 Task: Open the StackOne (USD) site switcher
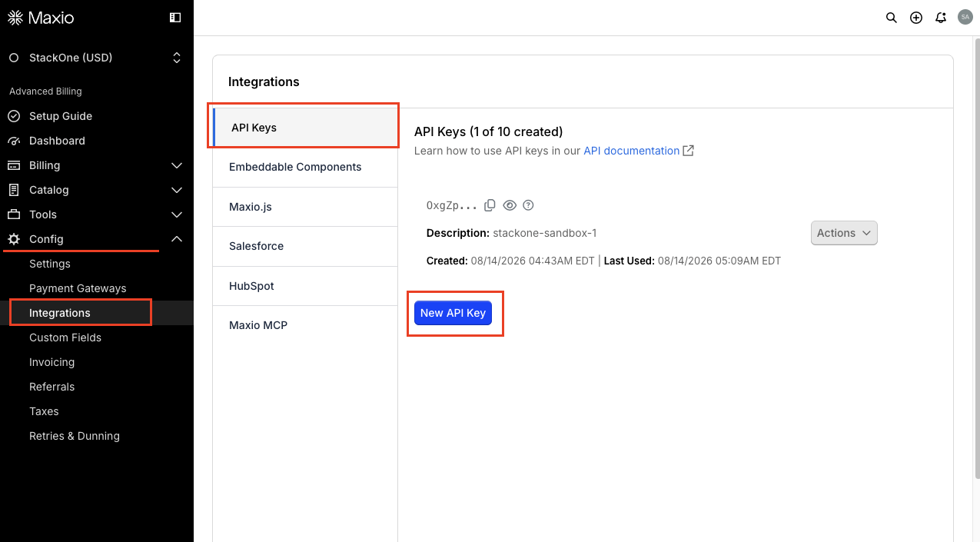pyautogui.click(x=97, y=58)
